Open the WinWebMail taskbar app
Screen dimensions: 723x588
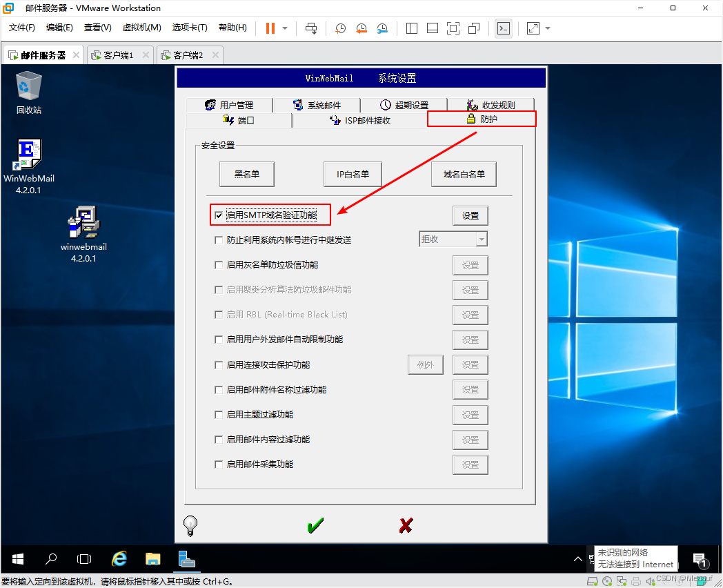click(186, 559)
